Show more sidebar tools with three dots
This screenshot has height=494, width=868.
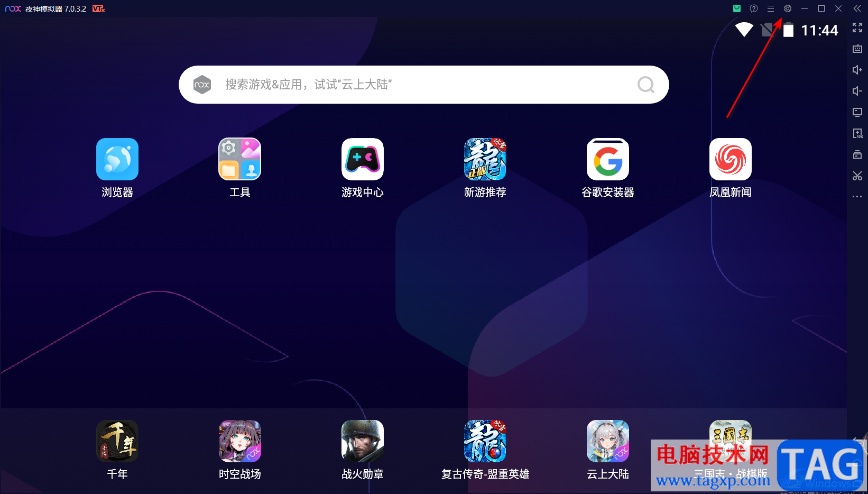[857, 197]
